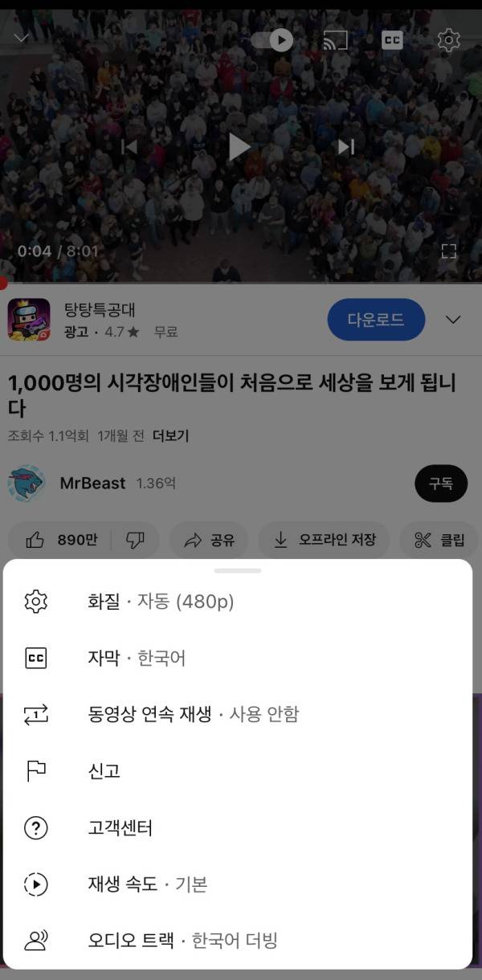Dislike the video thumbs down icon

pos(135,540)
